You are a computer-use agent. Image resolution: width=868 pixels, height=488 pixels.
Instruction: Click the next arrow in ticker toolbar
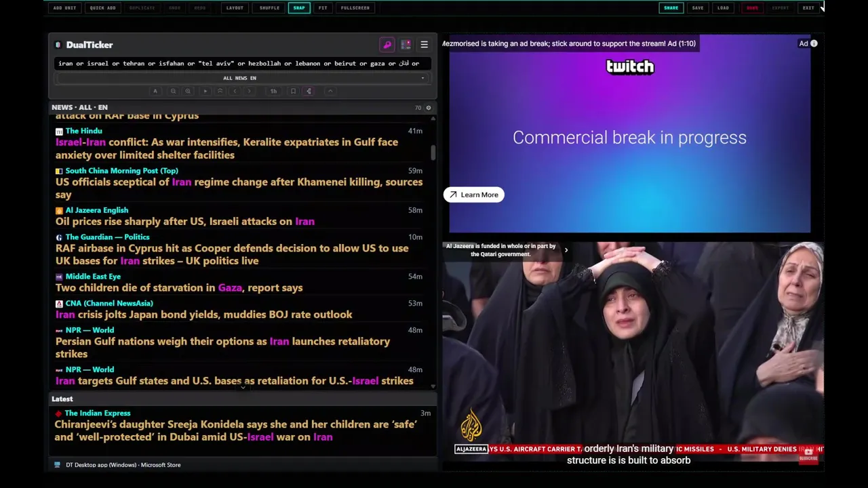250,91
